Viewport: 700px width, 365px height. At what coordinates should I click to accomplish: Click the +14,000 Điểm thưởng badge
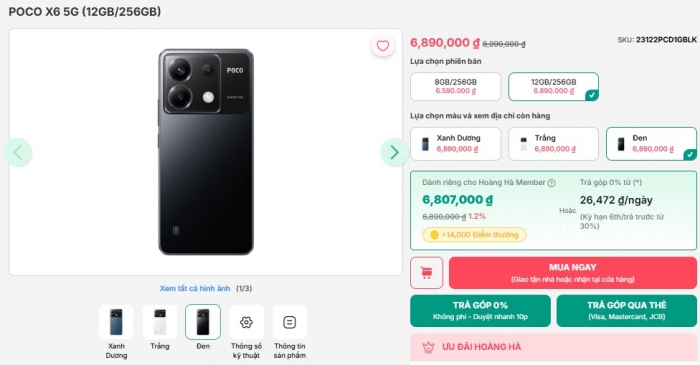coord(474,235)
